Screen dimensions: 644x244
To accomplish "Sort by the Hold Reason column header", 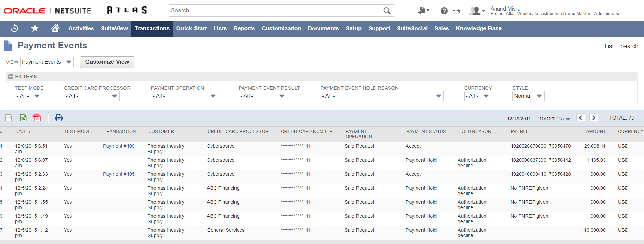I will point(474,132).
